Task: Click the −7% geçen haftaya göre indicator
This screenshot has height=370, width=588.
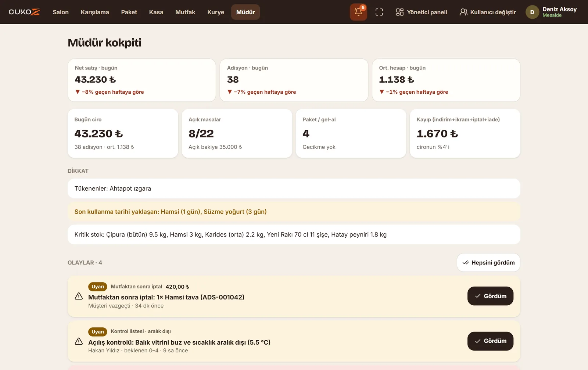Action: 262,92
